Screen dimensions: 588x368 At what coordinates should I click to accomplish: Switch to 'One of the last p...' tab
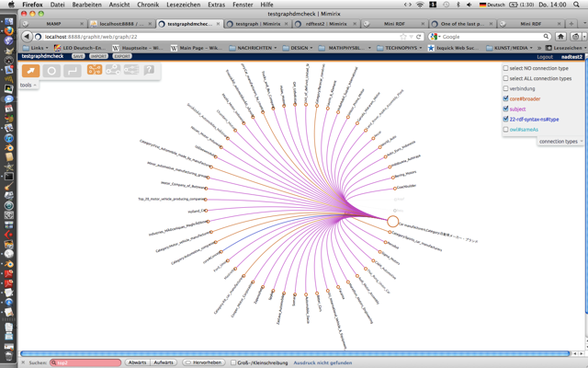462,24
